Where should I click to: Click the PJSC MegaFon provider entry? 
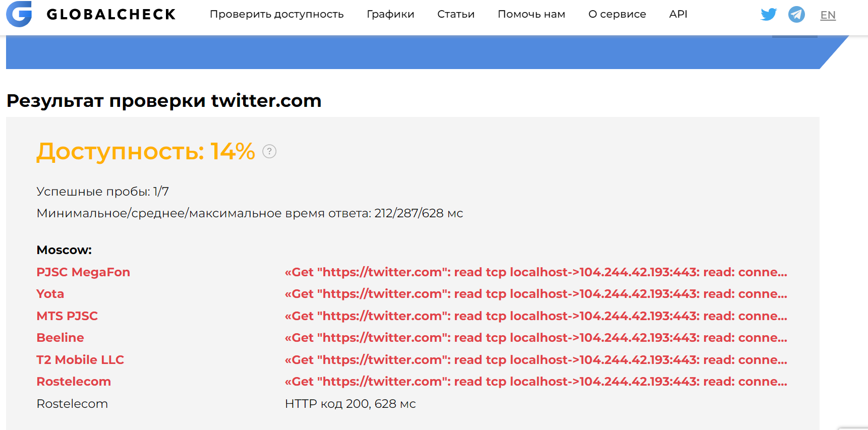point(83,272)
